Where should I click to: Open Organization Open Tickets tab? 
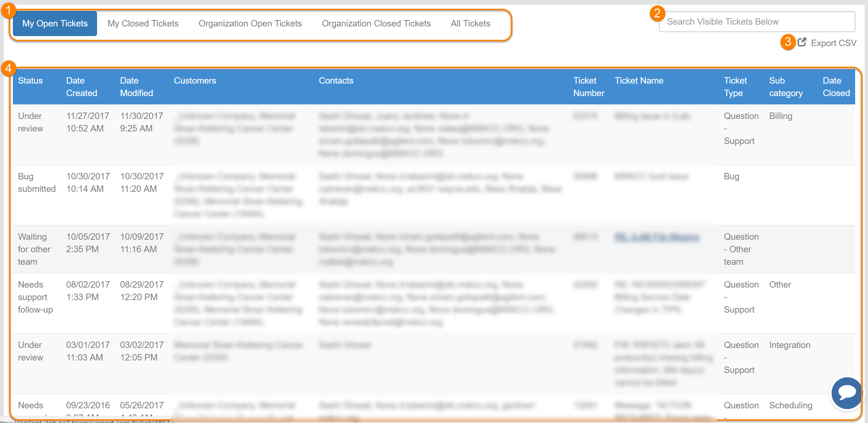[250, 24]
